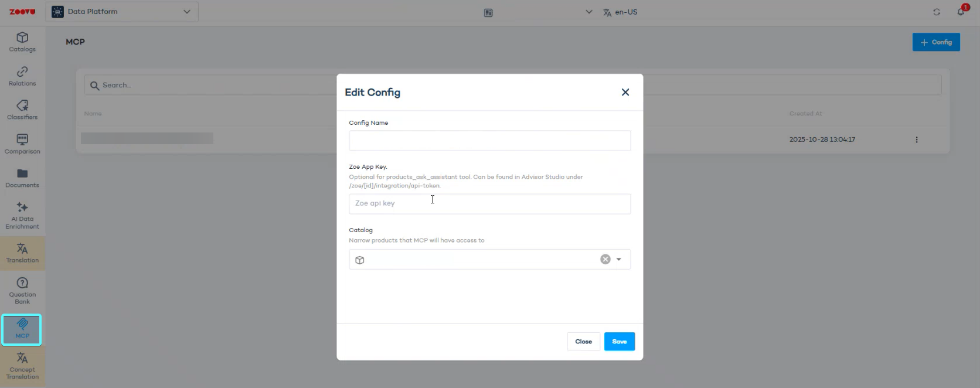
Task: Go to the Relations section
Action: 22,76
